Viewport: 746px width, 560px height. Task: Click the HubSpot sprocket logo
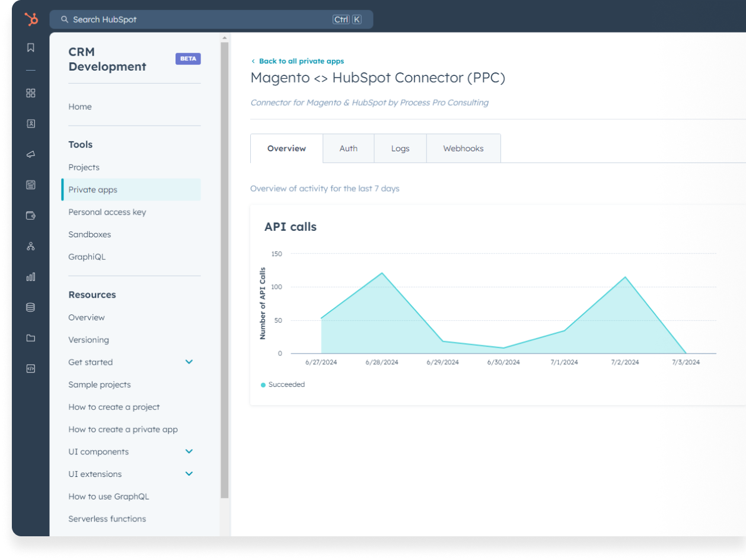(x=31, y=19)
